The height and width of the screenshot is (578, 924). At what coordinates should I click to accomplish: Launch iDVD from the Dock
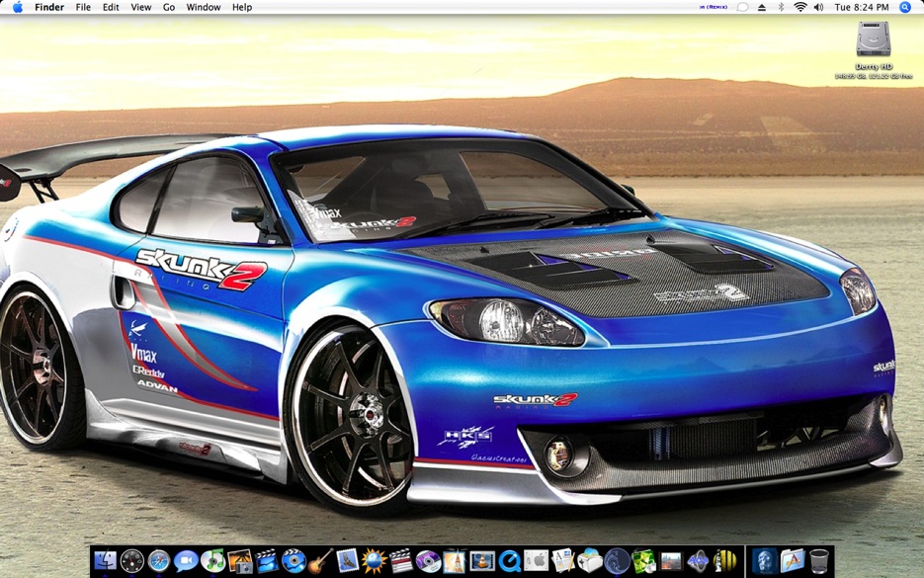click(x=294, y=561)
